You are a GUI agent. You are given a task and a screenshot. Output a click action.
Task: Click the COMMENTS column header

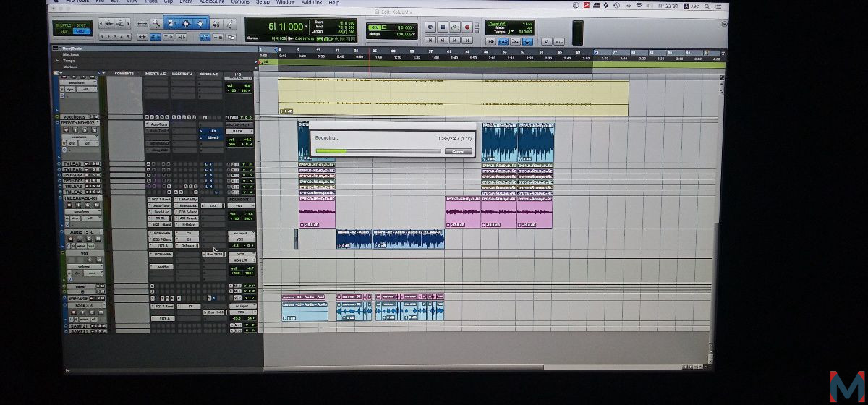pos(124,73)
